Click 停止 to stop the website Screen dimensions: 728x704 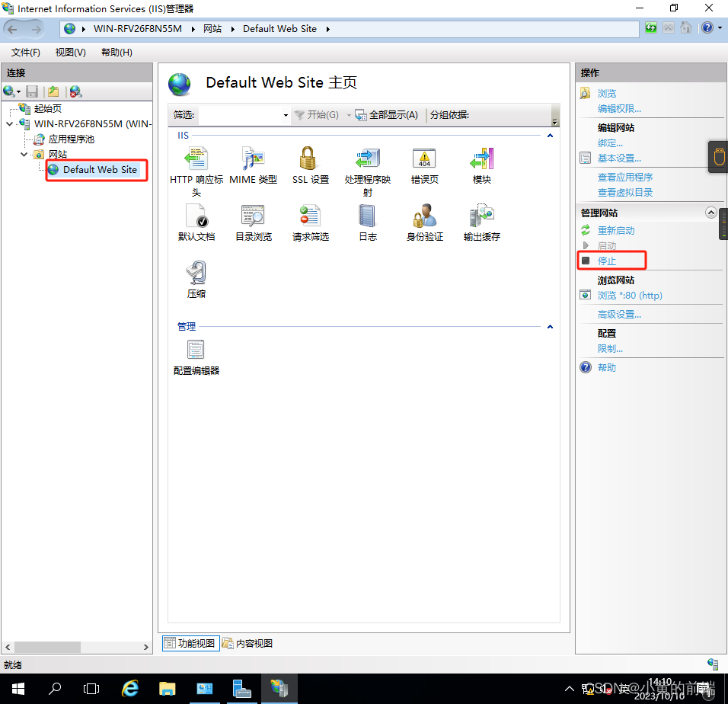point(608,260)
